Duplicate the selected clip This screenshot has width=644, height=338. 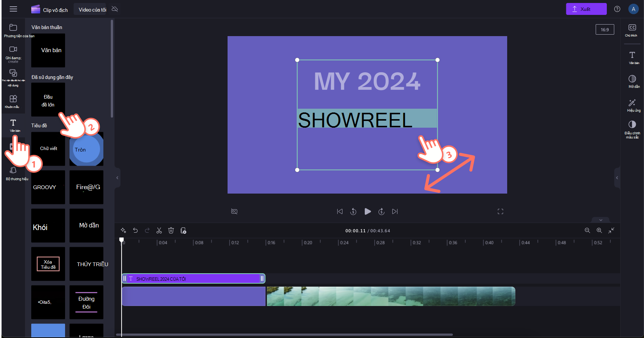pyautogui.click(x=183, y=230)
